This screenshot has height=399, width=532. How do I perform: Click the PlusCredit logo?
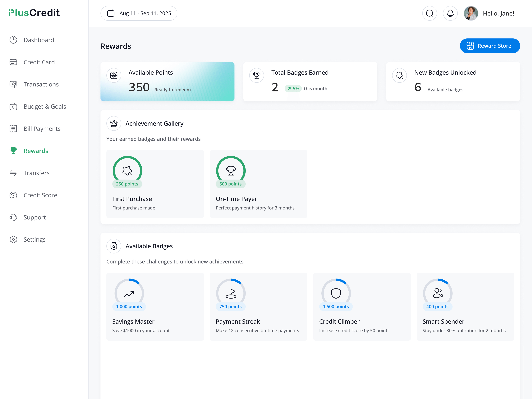click(34, 13)
